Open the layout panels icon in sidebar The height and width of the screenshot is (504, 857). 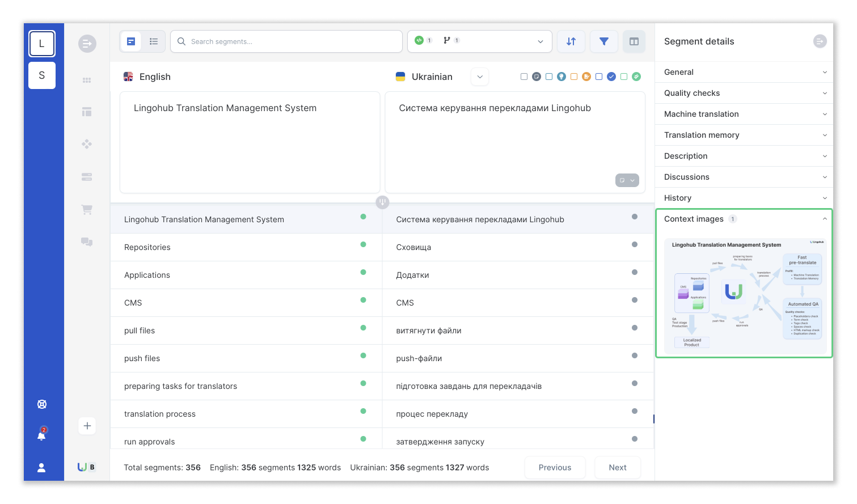point(87,112)
